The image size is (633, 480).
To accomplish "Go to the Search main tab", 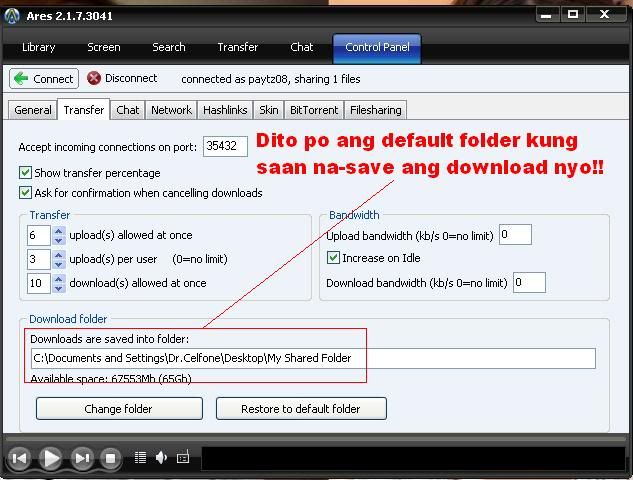I will point(169,47).
